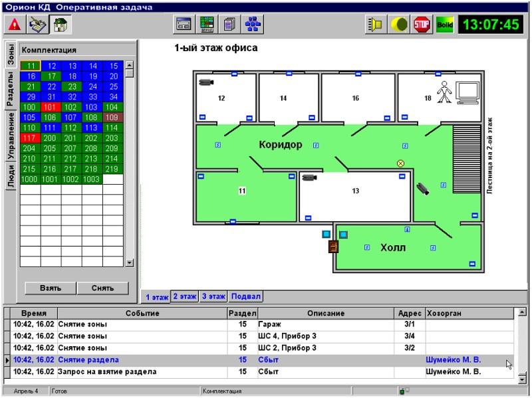Click the staircase to the 2nd floor
This screenshot has height=398, width=532.
coord(467,159)
